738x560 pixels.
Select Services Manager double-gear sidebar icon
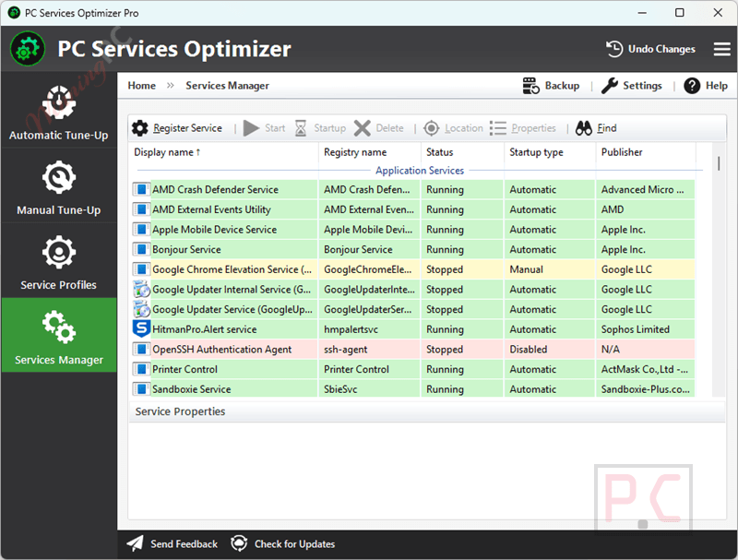click(x=59, y=328)
